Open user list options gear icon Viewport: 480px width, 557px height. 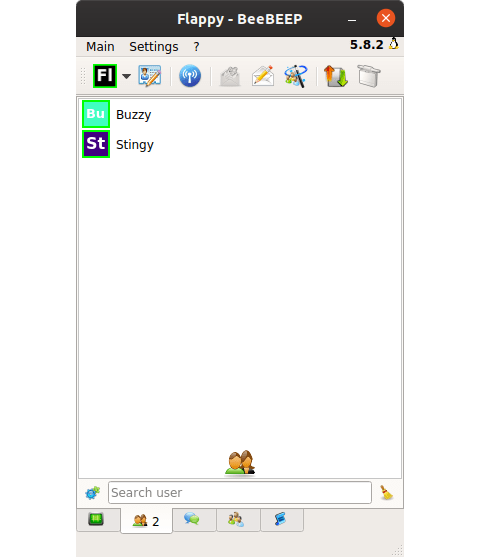point(92,493)
